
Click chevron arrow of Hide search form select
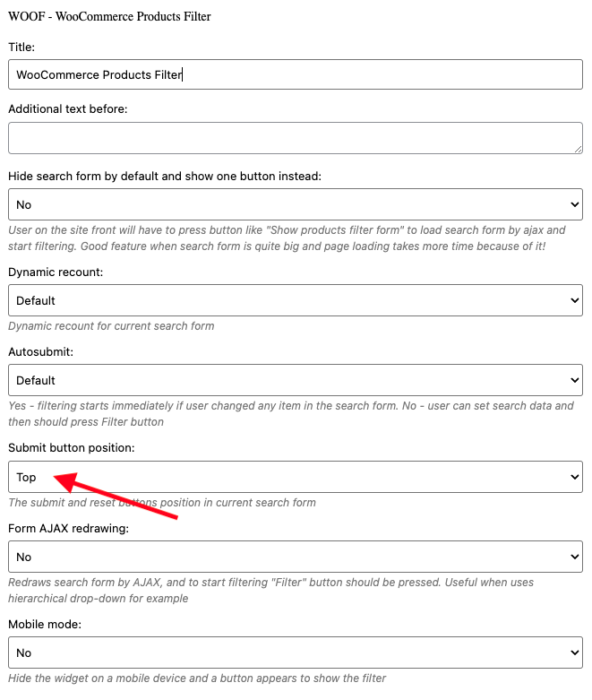point(575,204)
